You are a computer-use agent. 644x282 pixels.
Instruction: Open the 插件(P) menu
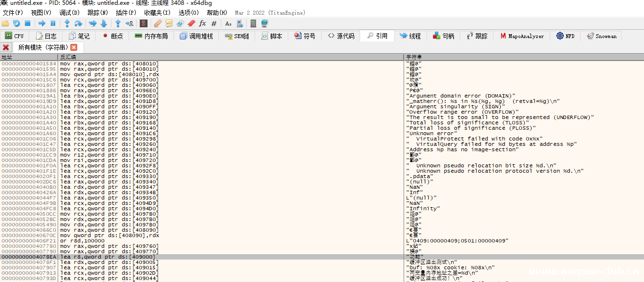pos(126,13)
